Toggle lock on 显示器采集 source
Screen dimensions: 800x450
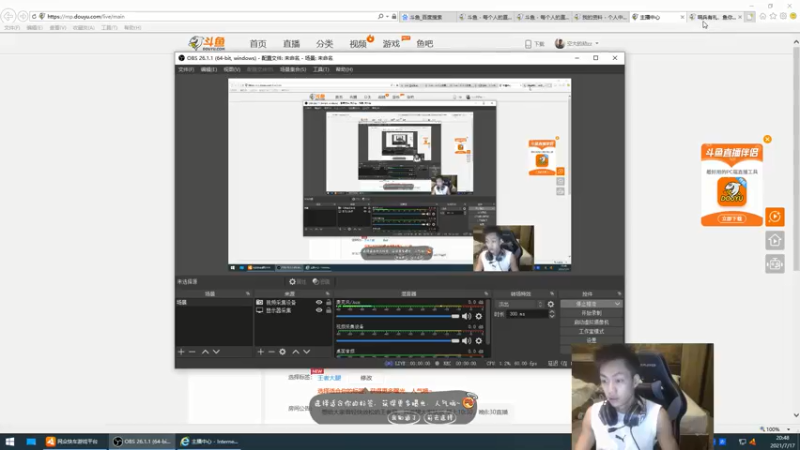tap(329, 310)
